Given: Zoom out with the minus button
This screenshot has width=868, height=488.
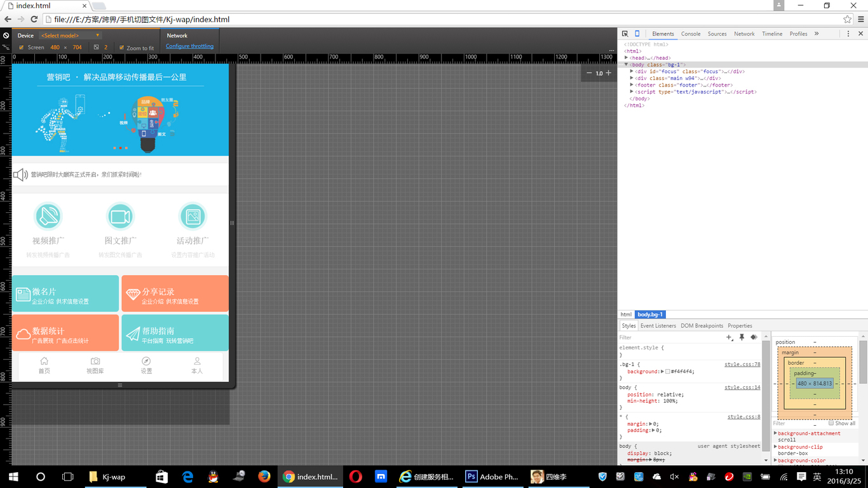Looking at the screenshot, I should pyautogui.click(x=589, y=73).
